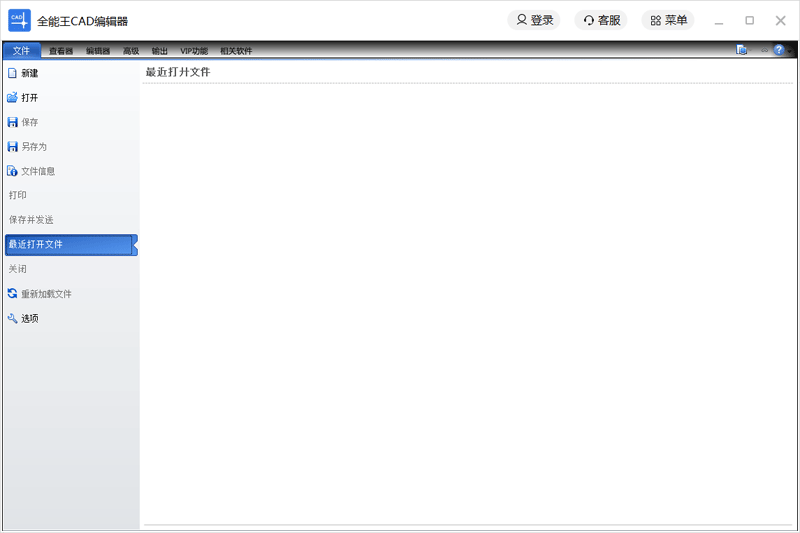Click the blue help question mark icon
Screen dimensions: 800x533
(x=778, y=50)
